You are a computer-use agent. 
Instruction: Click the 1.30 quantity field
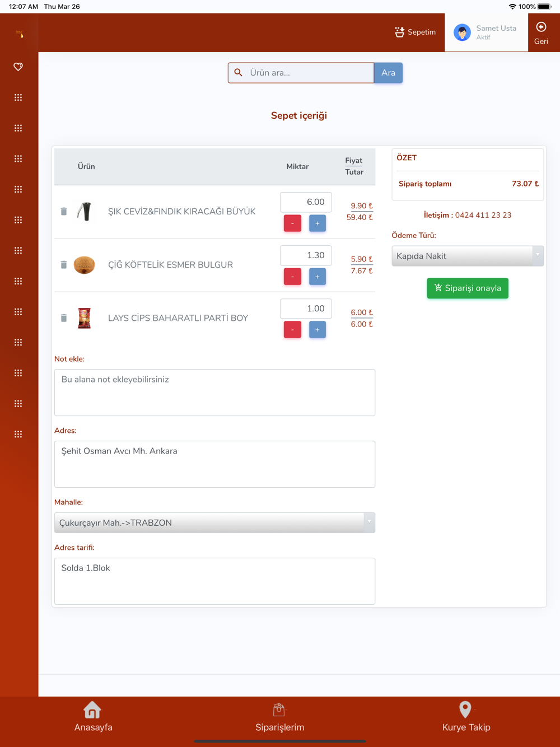306,255
